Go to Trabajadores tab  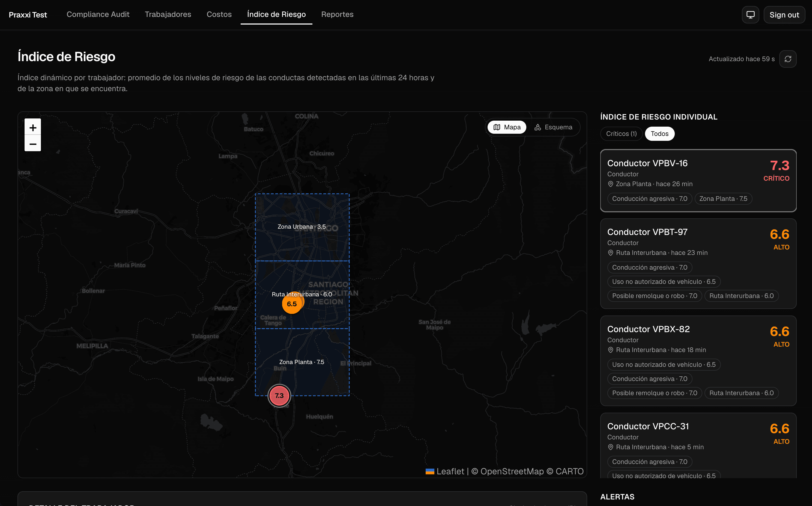pyautogui.click(x=168, y=14)
